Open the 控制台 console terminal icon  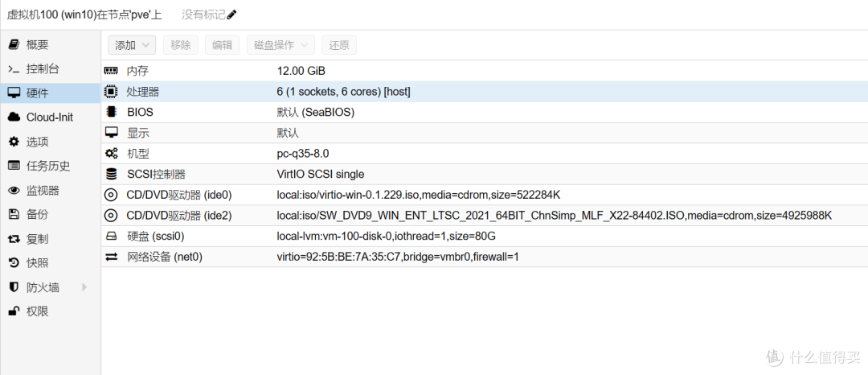pos(14,68)
